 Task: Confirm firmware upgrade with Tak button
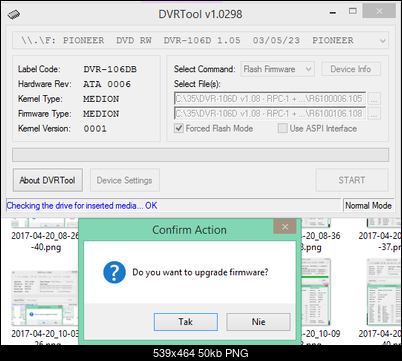186,322
